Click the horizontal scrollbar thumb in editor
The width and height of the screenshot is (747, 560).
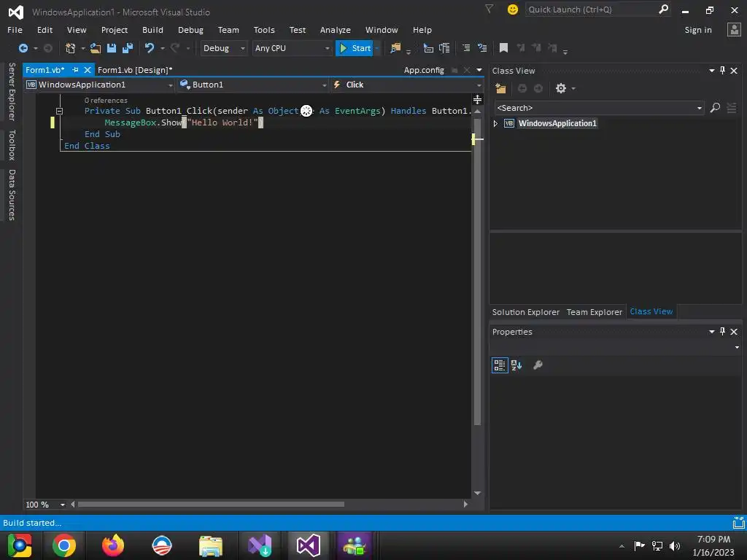pyautogui.click(x=211, y=505)
